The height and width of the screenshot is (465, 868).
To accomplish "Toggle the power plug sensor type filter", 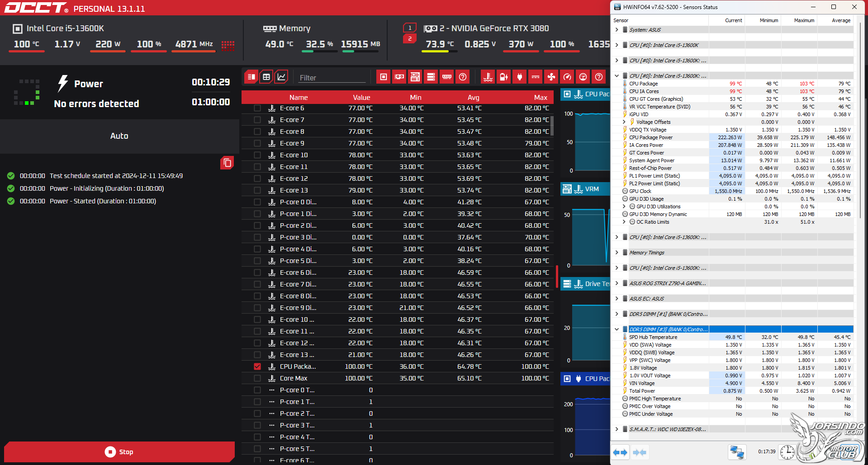I will [520, 77].
